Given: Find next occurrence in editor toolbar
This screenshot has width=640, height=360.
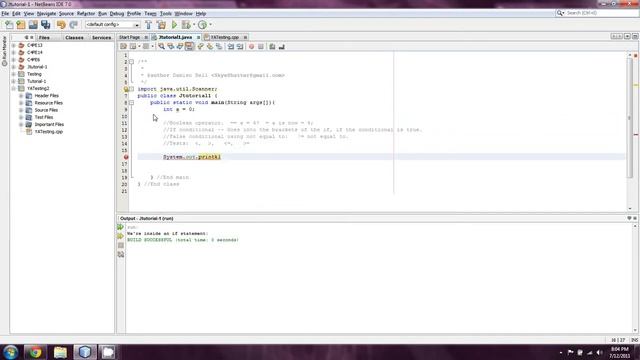Looking at the screenshot, I should (x=180, y=47).
